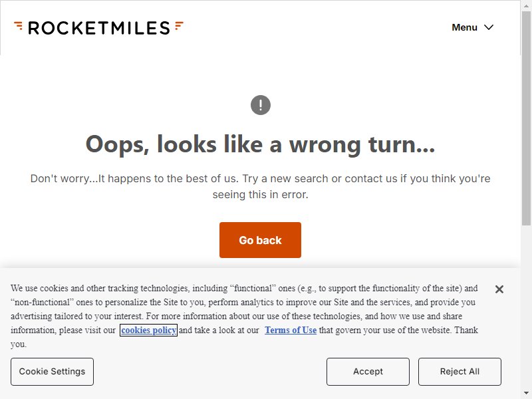The height and width of the screenshot is (399, 532).
Task: Click the vertical scrollbar thumb
Action: [526, 118]
